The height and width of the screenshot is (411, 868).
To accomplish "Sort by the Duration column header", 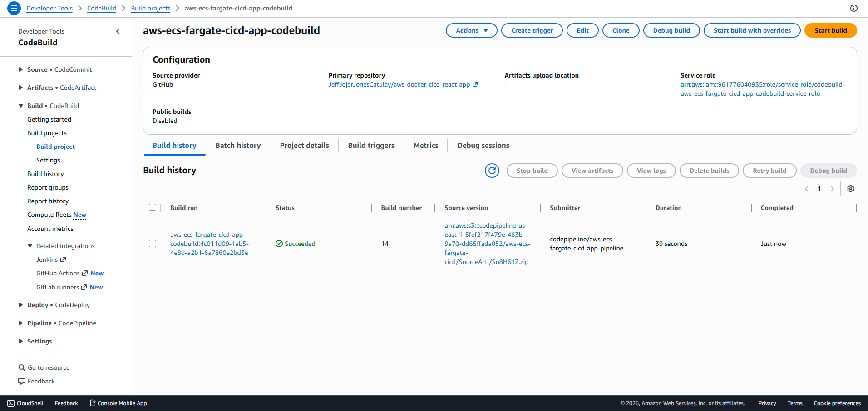I will [668, 208].
